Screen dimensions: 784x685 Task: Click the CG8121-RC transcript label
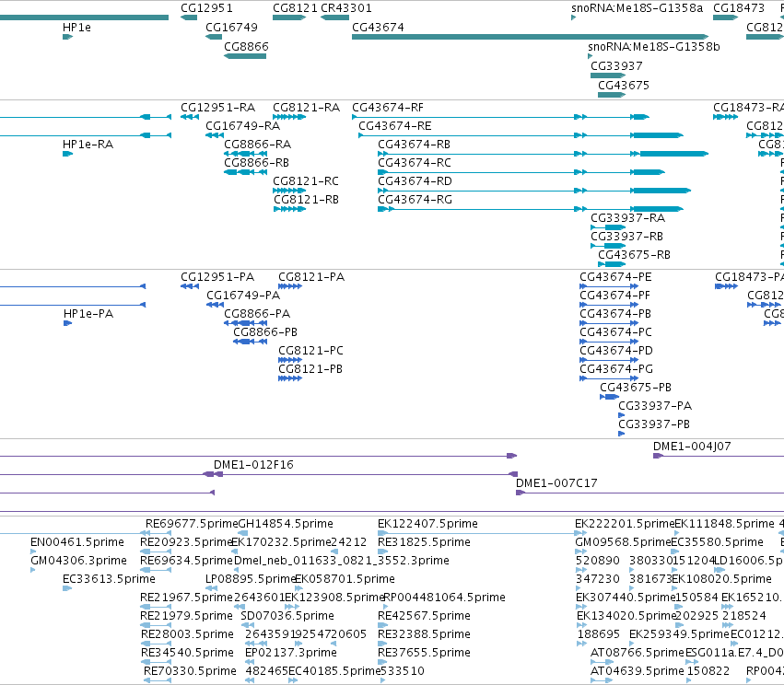(306, 181)
